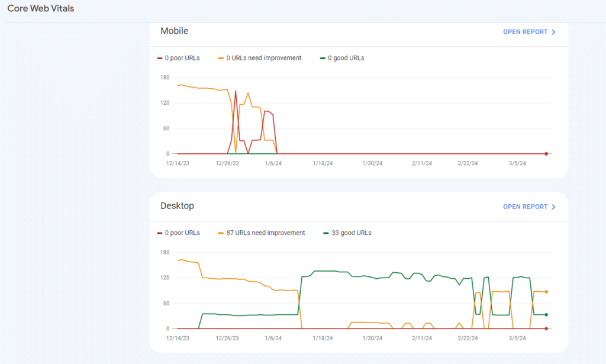Click the green endpoint dot on the Desktop chart
606x364 pixels.
point(546,313)
